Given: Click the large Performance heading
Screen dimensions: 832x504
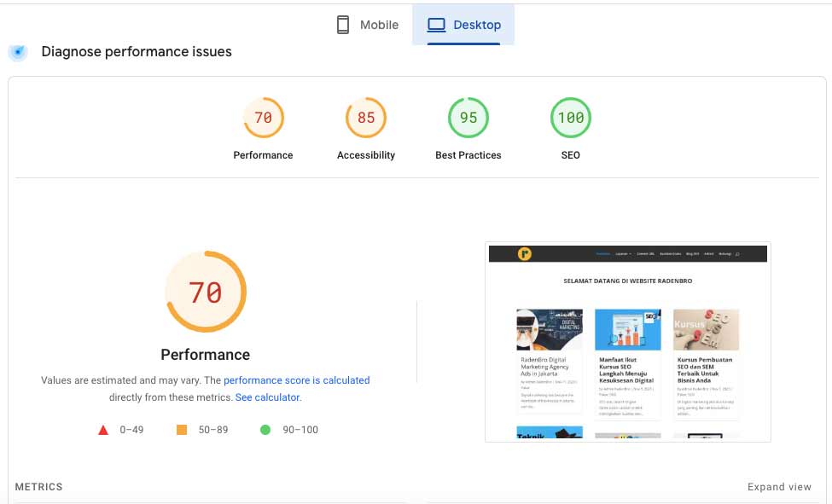Looking at the screenshot, I should tap(206, 355).
